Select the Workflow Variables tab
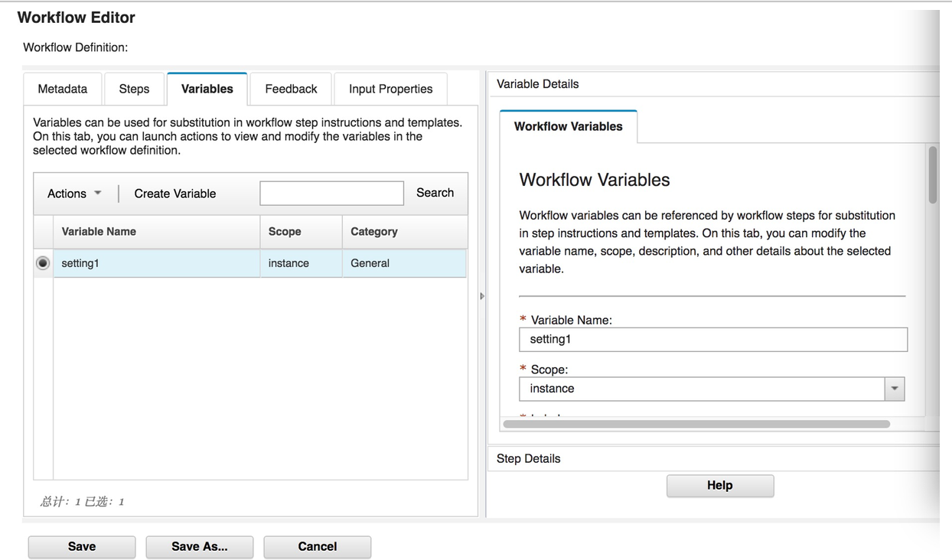 pyautogui.click(x=568, y=126)
